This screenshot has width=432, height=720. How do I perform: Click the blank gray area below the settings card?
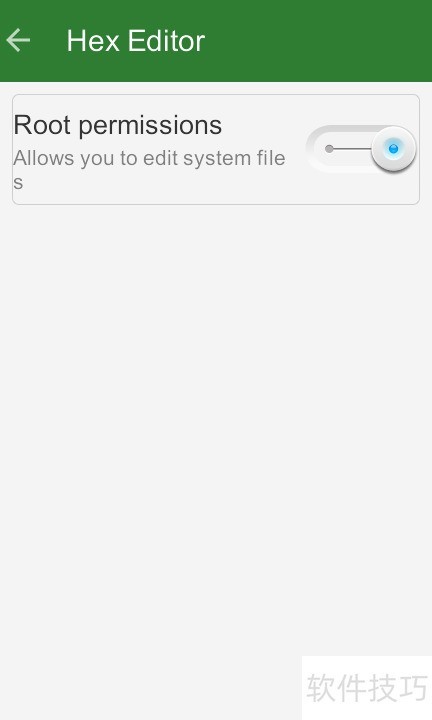(216, 413)
